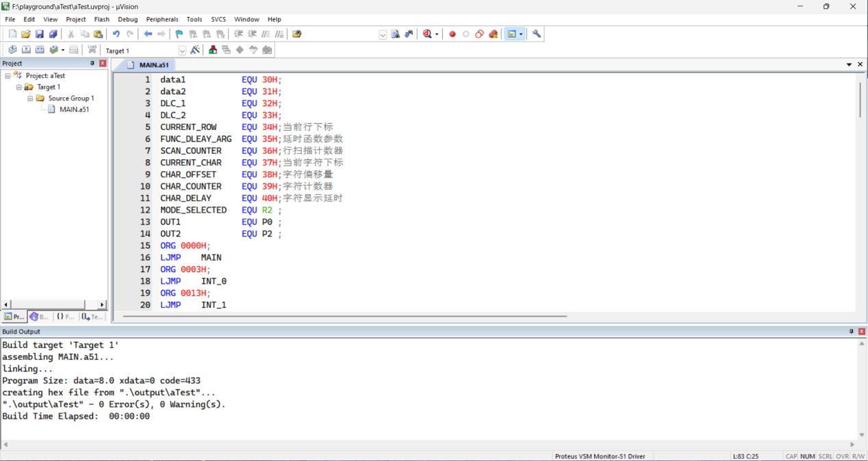The width and height of the screenshot is (868, 461).
Task: Switch to the Templates tab in the Project panel
Action: 91,317
